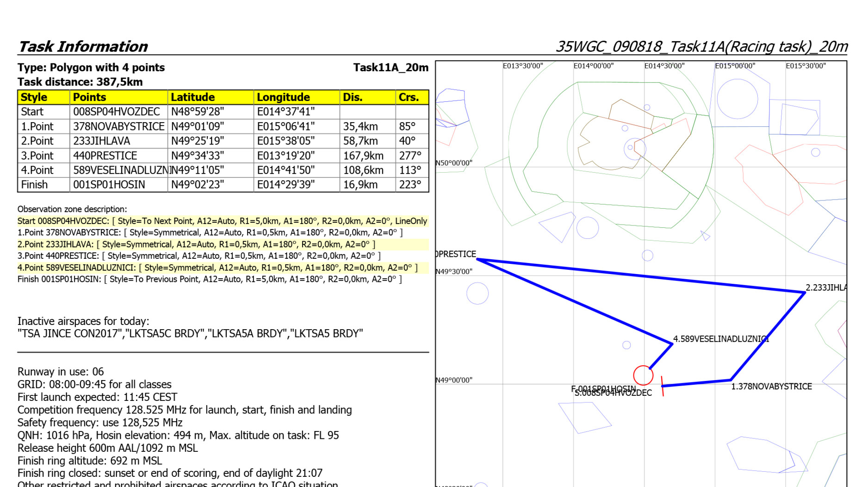
Task: Click the S.008SP04HVOZDEC start label on map
Action: pyautogui.click(x=614, y=393)
